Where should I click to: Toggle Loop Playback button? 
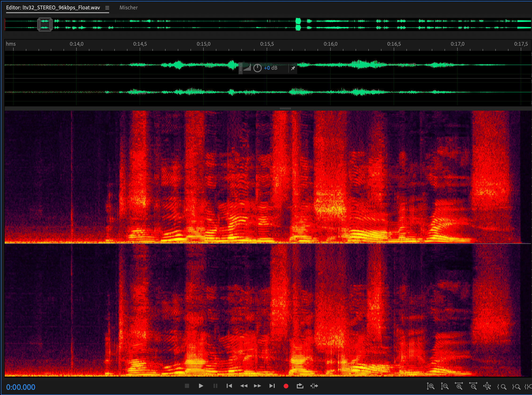pyautogui.click(x=300, y=386)
